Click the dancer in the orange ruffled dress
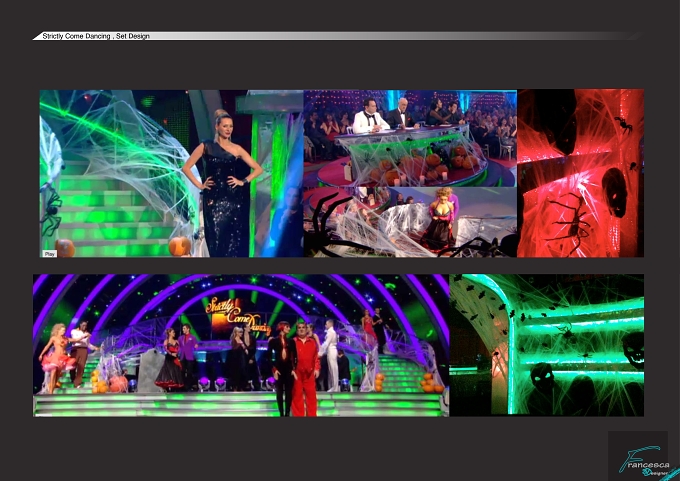Image resolution: width=680 pixels, height=481 pixels. tap(56, 357)
